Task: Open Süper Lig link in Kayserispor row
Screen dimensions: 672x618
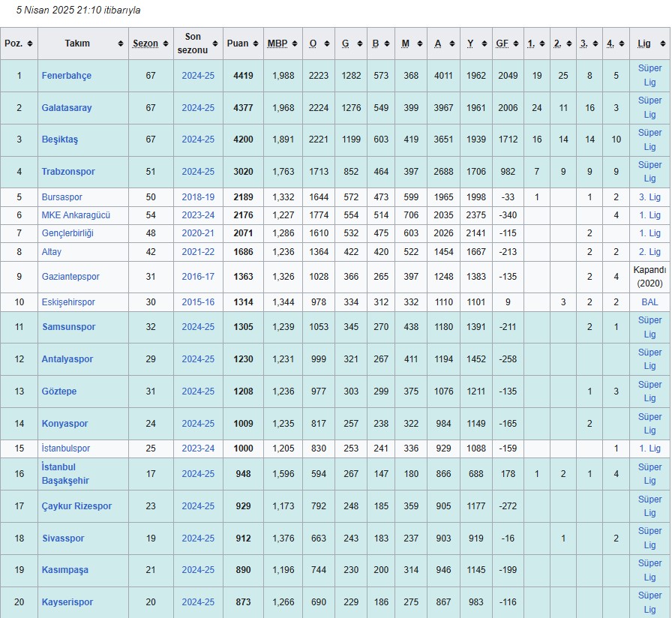Action: point(649,602)
